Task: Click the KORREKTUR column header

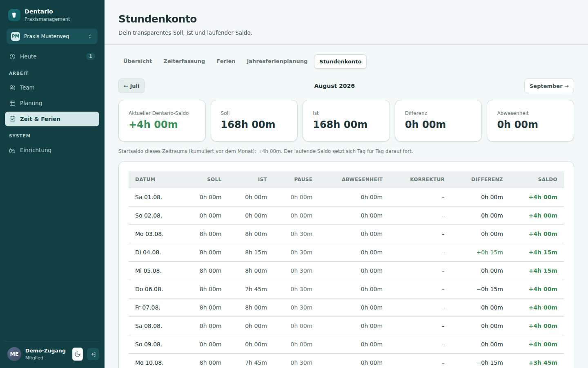Action: tap(427, 180)
